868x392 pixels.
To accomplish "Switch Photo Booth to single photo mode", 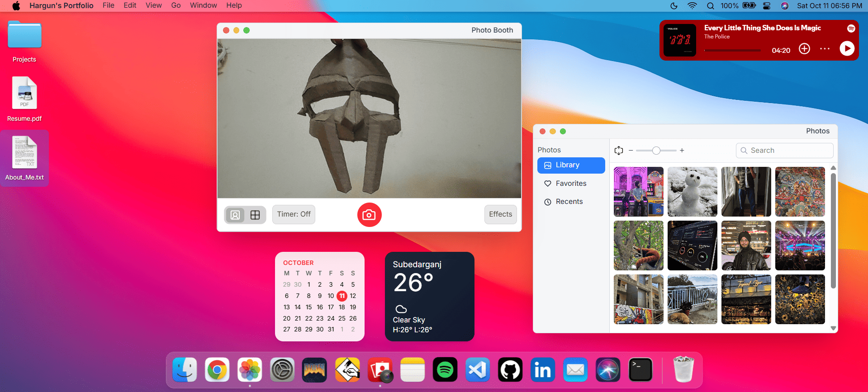I will (235, 215).
